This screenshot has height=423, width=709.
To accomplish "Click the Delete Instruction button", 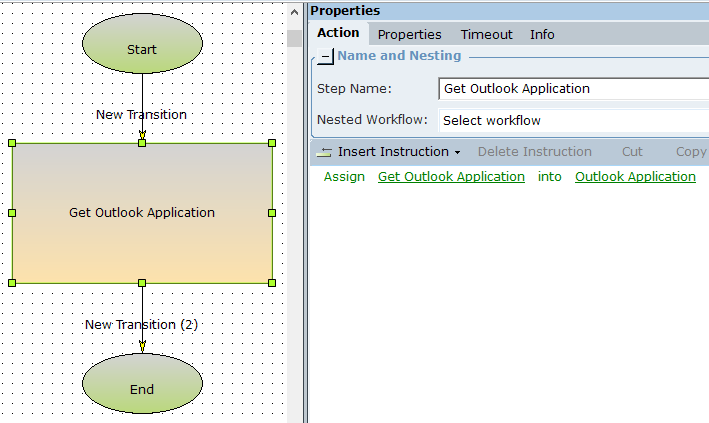I will click(x=534, y=152).
